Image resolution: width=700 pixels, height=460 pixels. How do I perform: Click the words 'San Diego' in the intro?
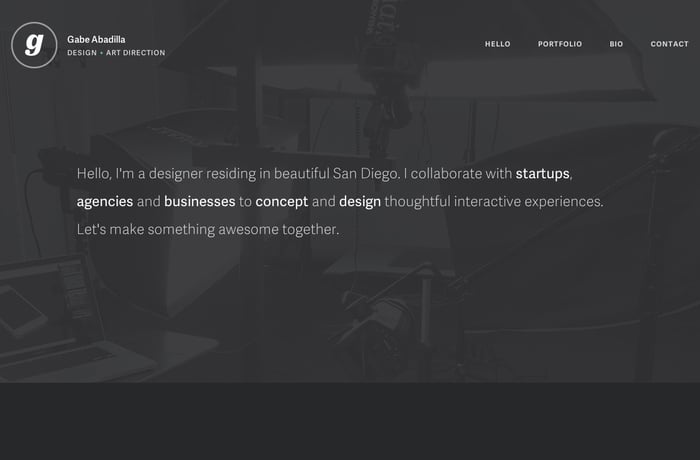click(366, 174)
